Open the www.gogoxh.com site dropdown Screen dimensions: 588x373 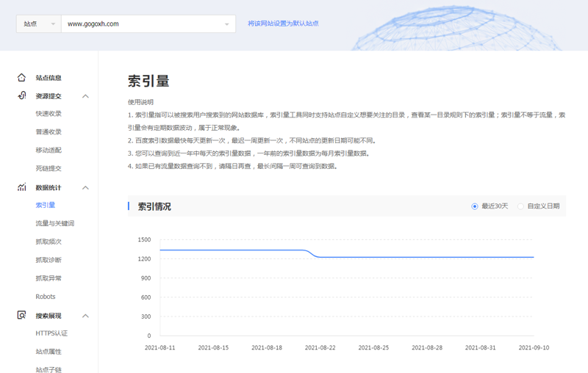tap(148, 24)
